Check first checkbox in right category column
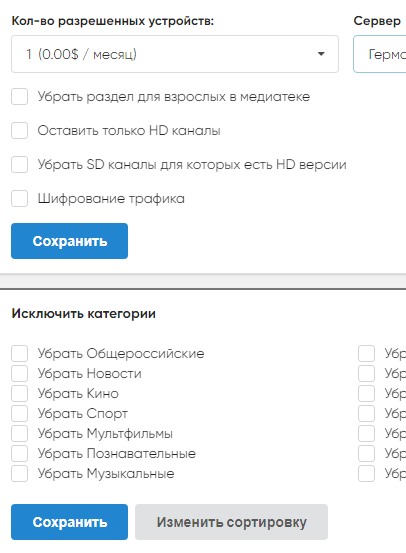The image size is (406, 553). pos(366,353)
